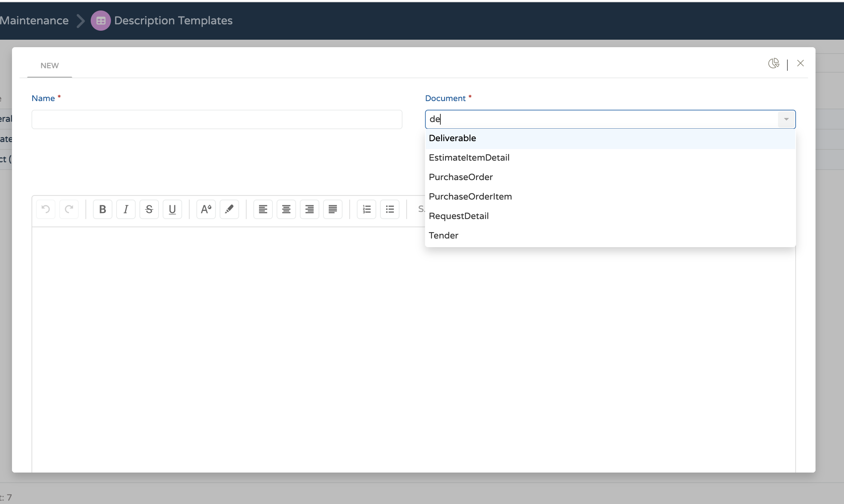Toggle Strikethrough formatting

(149, 209)
